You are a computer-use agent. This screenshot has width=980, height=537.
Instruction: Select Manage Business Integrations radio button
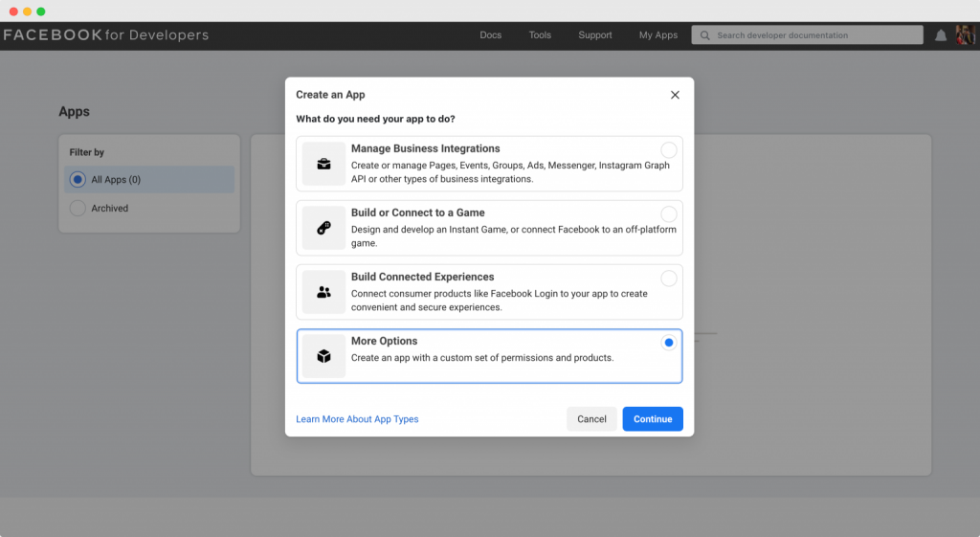click(669, 150)
